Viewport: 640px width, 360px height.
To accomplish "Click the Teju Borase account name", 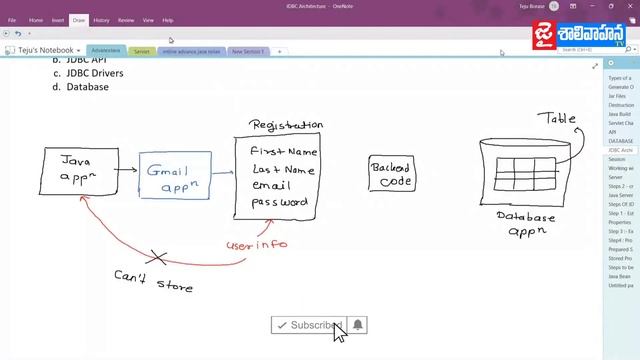I will pyautogui.click(x=531, y=6).
